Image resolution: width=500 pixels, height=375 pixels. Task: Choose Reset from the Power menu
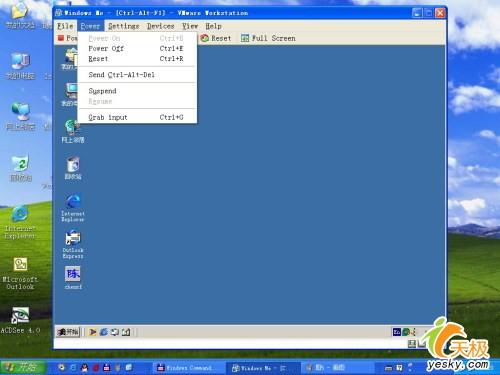click(137, 59)
